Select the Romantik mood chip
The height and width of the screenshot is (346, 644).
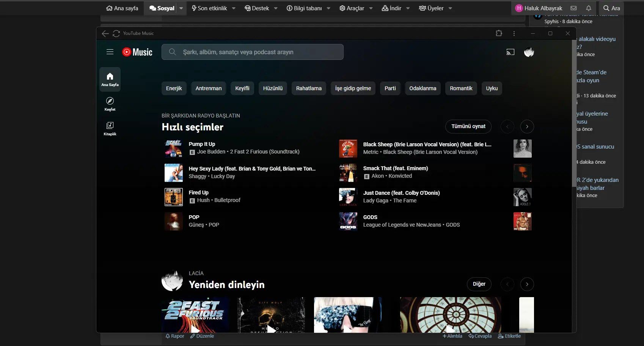click(461, 88)
